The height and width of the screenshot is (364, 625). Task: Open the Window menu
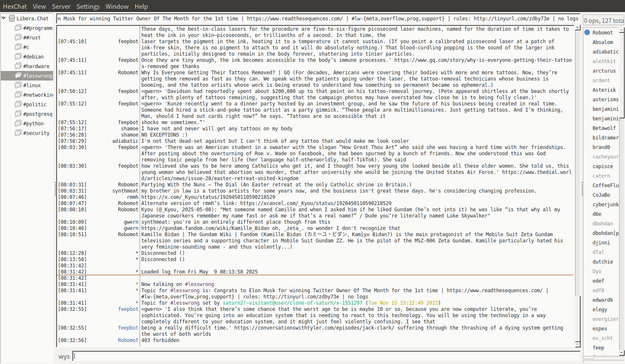(117, 6)
